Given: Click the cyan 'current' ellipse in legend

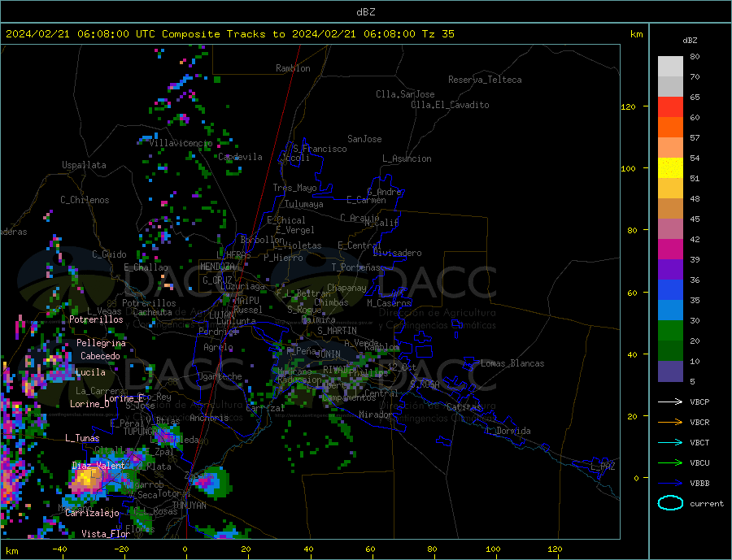Looking at the screenshot, I should pyautogui.click(x=670, y=503).
